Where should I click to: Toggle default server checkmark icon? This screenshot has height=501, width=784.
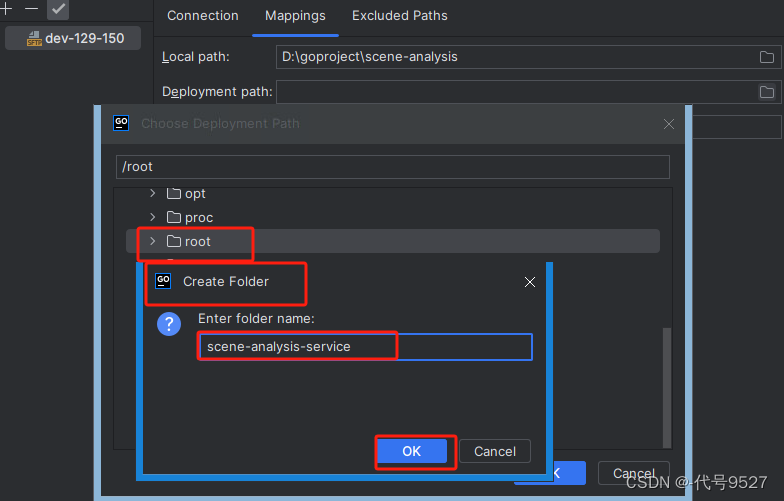pyautogui.click(x=58, y=9)
